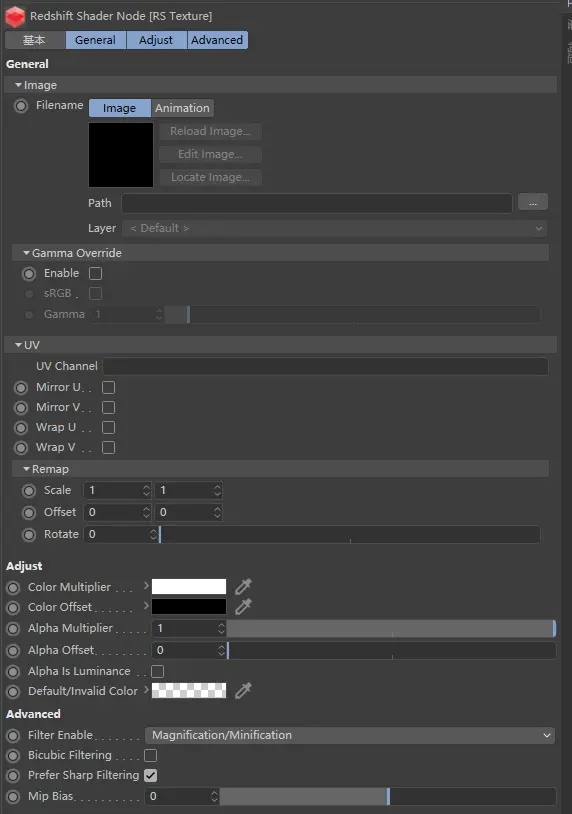This screenshot has width=572, height=814.
Task: Click the Alpha Offset value field
Action: click(189, 650)
